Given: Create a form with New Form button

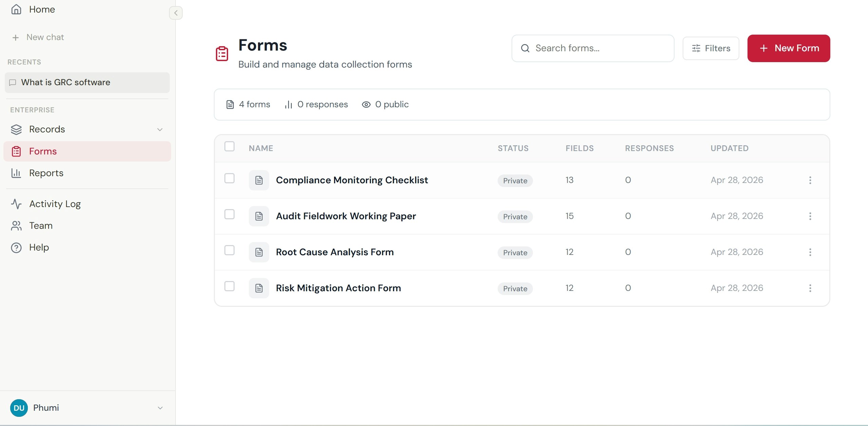Looking at the screenshot, I should point(788,49).
